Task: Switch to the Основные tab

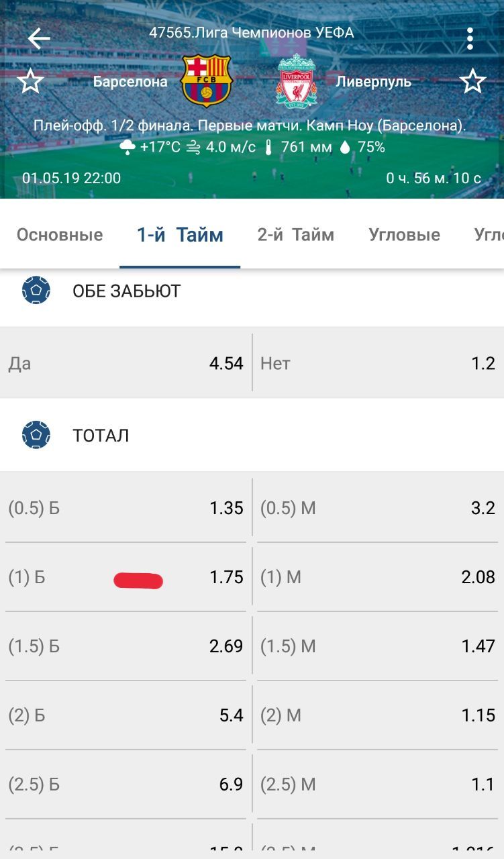Action: click(60, 235)
